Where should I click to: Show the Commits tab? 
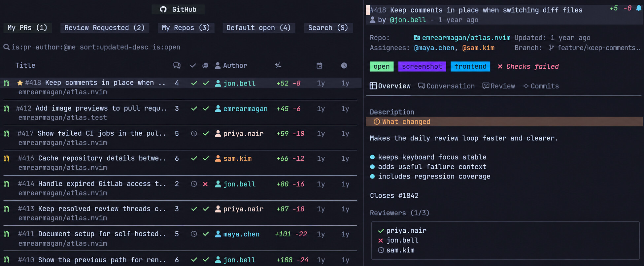(x=541, y=86)
